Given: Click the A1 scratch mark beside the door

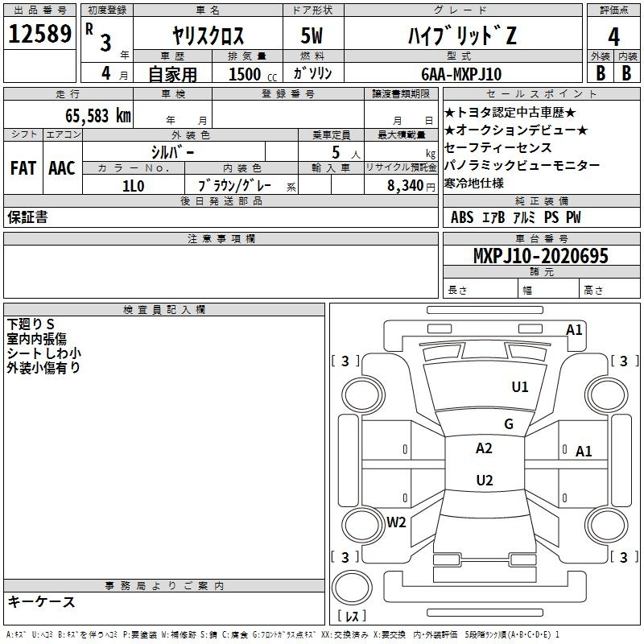Looking at the screenshot, I should [x=584, y=452].
